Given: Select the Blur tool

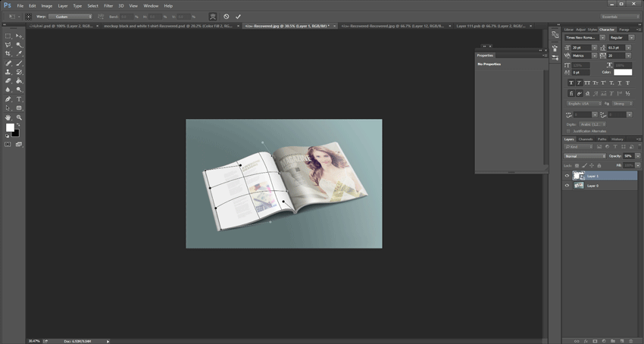Looking at the screenshot, I should coord(8,89).
